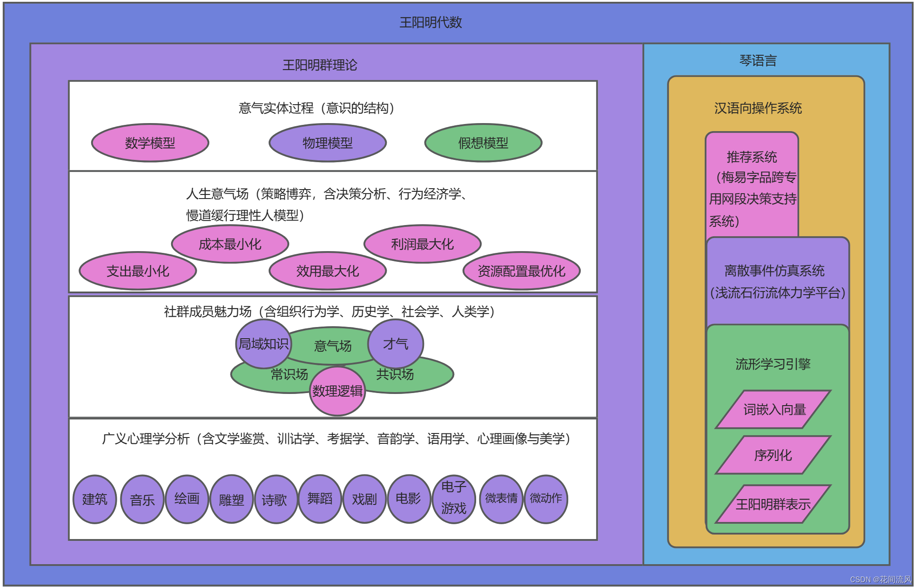The height and width of the screenshot is (588, 919).
Task: Select the 资源配置最优化 ellipse
Action: click(x=521, y=271)
